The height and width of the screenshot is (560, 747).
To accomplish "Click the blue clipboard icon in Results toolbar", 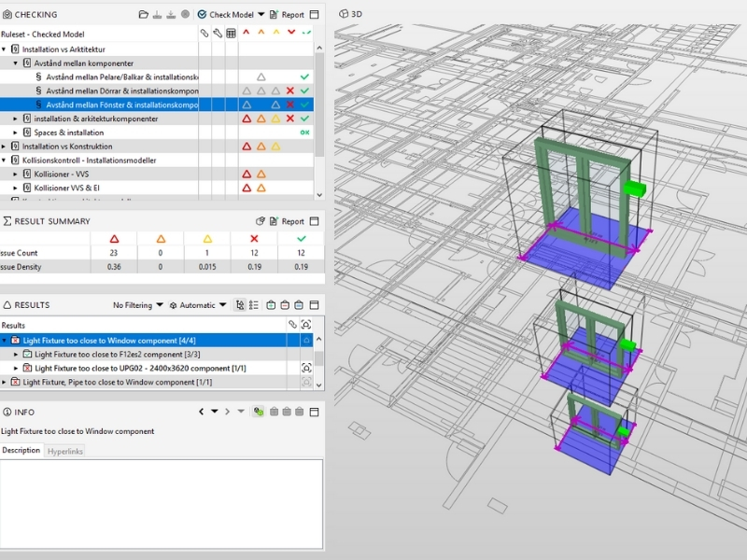I will (x=299, y=305).
